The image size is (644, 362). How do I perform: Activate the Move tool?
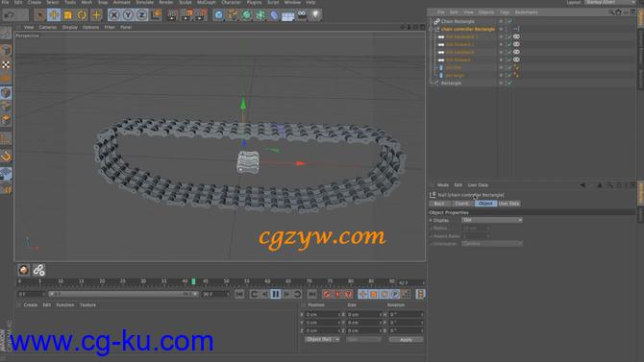coord(54,15)
